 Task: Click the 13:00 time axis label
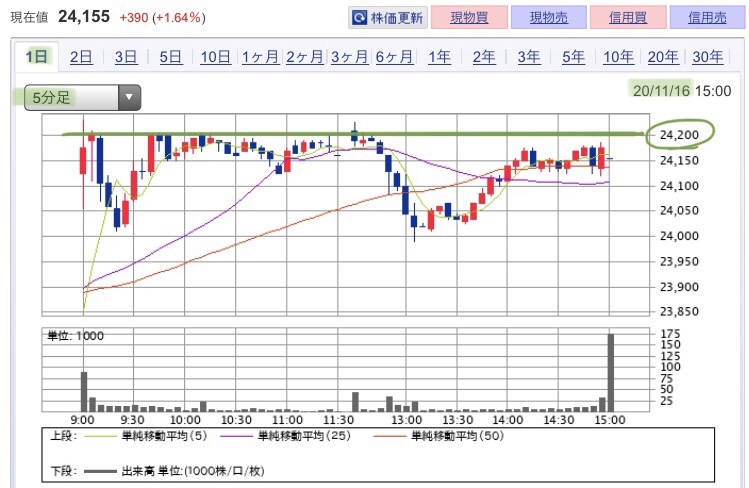click(x=407, y=420)
